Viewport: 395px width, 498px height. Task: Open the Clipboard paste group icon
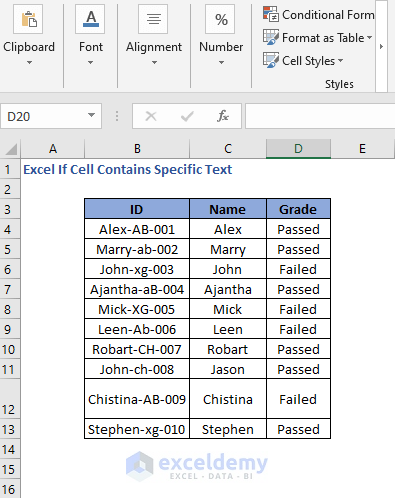[x=28, y=19]
